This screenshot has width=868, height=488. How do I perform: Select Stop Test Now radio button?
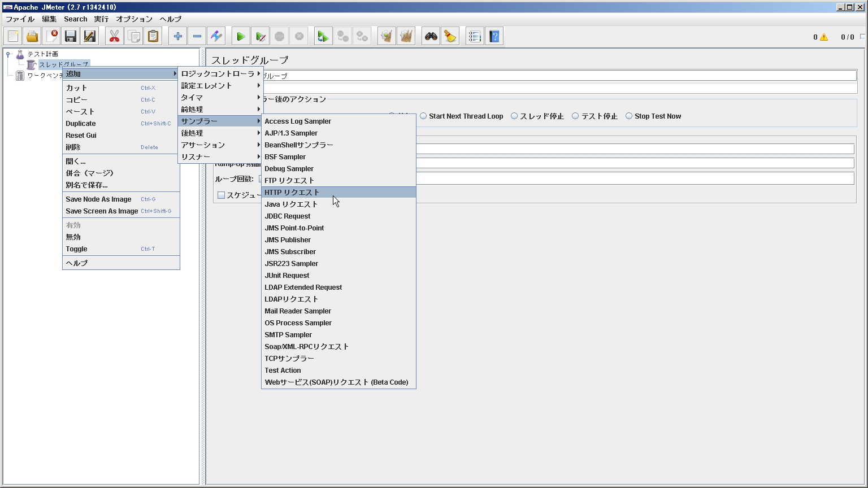pos(628,116)
